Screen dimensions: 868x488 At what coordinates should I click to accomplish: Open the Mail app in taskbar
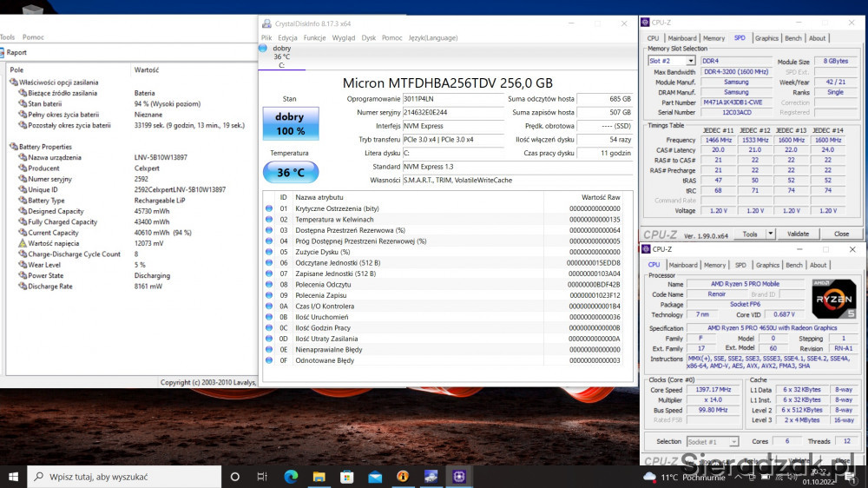click(375, 477)
